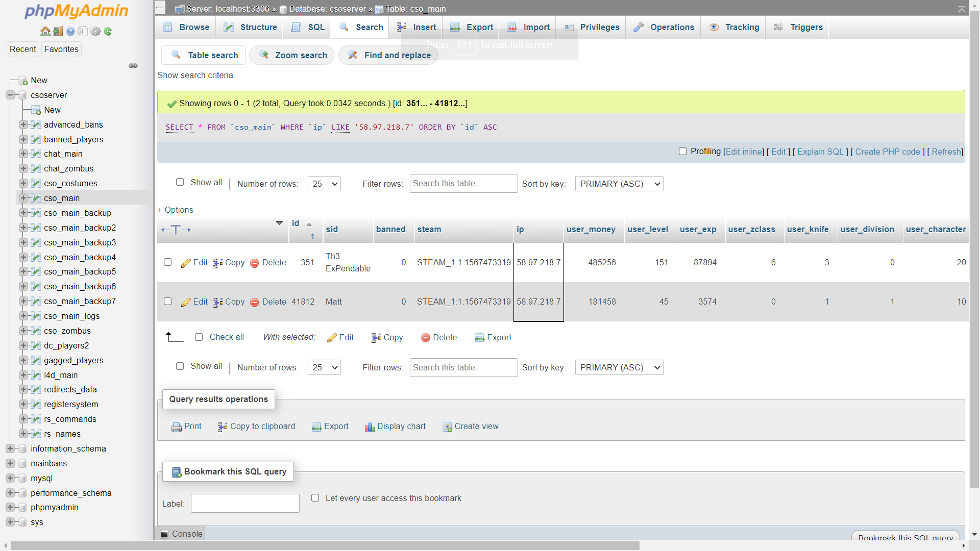The width and height of the screenshot is (980, 551).
Task: Click the link-with-main-panel chain icon
Action: [x=133, y=66]
